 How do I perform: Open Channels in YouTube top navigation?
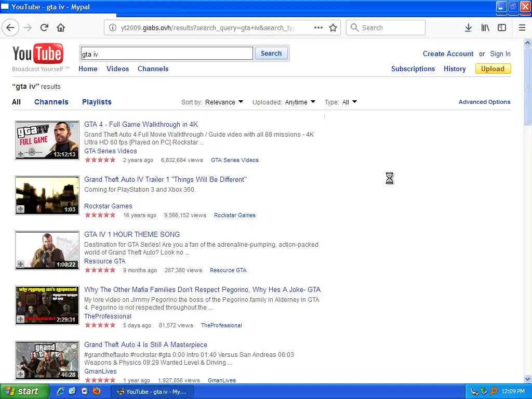153,69
